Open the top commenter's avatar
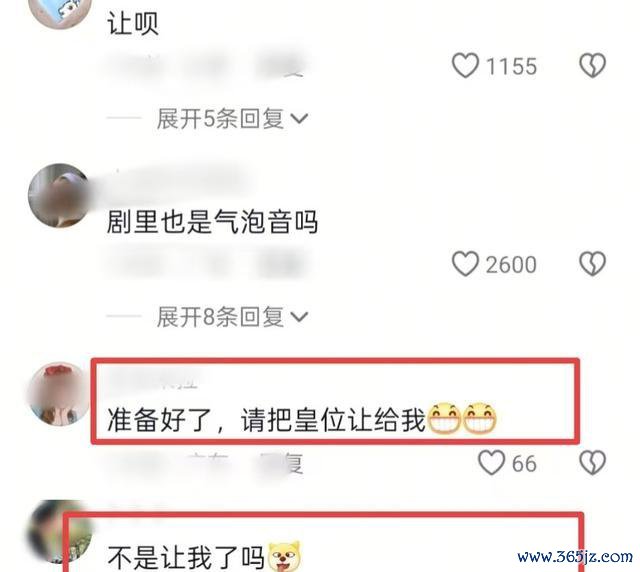 pyautogui.click(x=61, y=12)
